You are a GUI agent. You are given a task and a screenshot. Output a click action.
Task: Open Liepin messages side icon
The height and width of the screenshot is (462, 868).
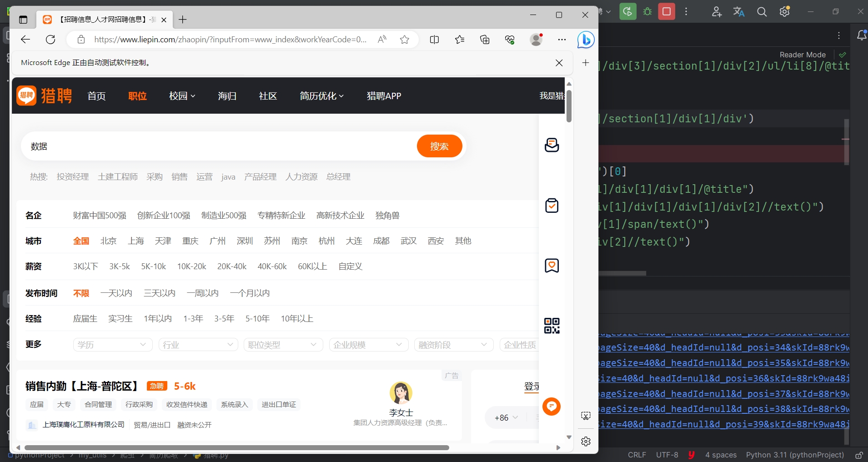click(x=552, y=145)
